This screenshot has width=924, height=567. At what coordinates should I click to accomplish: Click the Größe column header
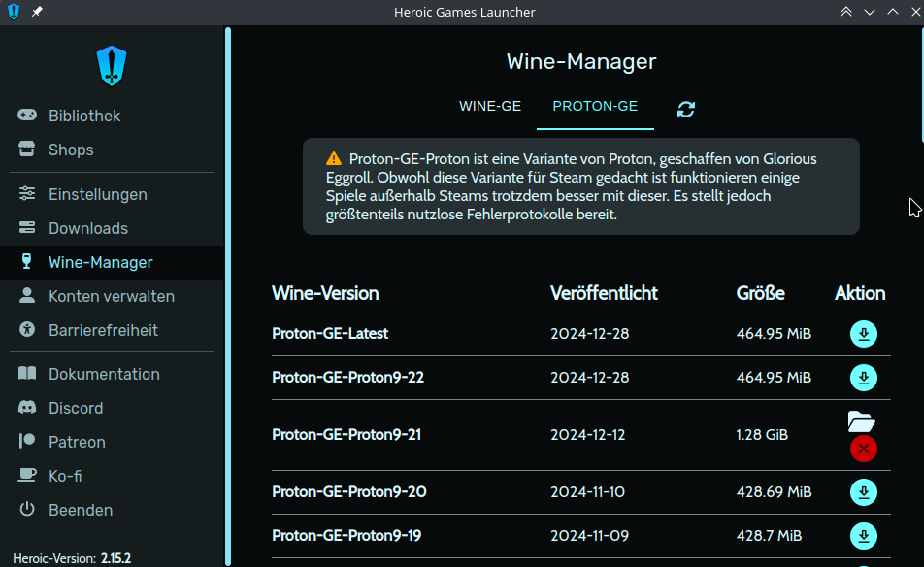760,293
